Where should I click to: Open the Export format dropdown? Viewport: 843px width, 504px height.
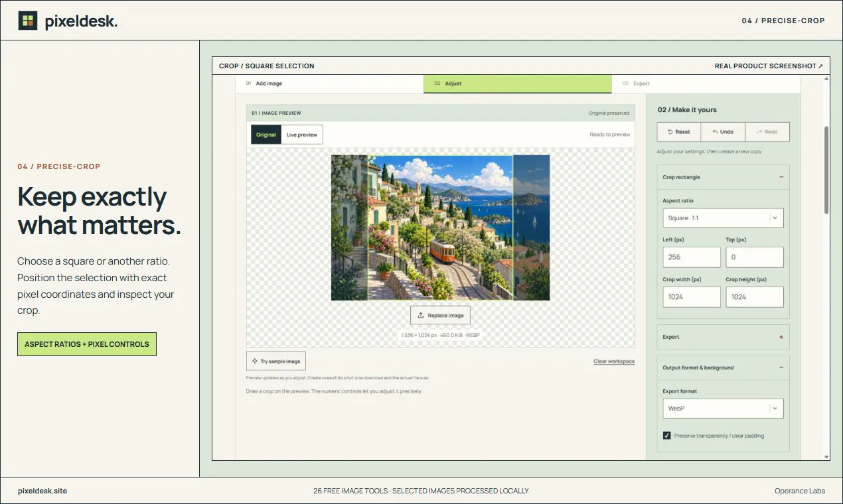click(x=723, y=409)
